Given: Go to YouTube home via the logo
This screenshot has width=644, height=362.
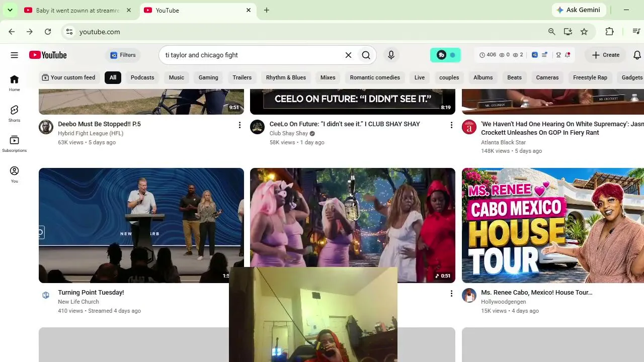Looking at the screenshot, I should [x=48, y=55].
